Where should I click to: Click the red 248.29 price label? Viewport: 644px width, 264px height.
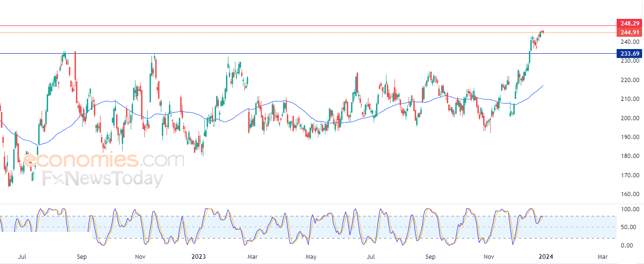(630, 23)
